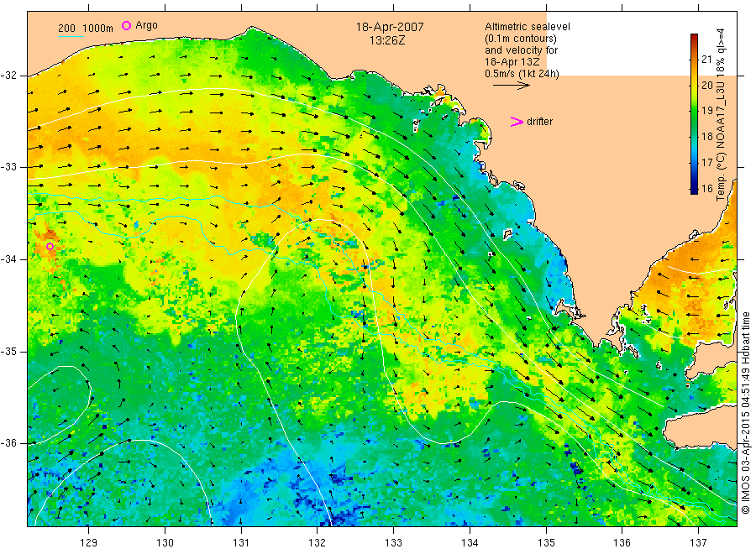The width and height of the screenshot is (756, 554).
Task: Click longitude axis label 129
Action: 89,543
